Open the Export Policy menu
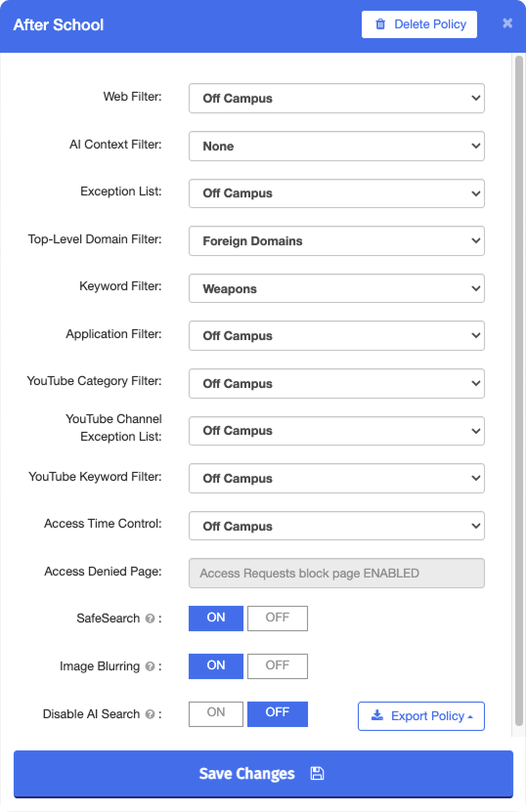The height and width of the screenshot is (812, 526). 420,716
